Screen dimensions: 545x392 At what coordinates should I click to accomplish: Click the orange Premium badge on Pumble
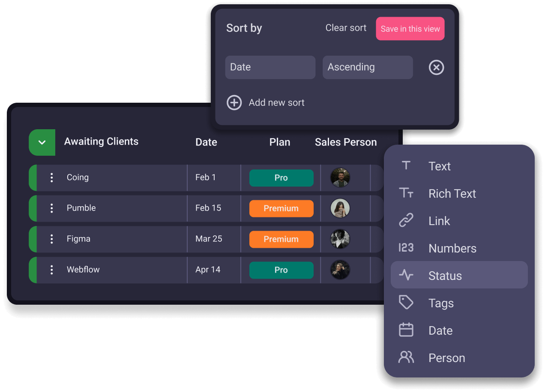[x=281, y=208]
